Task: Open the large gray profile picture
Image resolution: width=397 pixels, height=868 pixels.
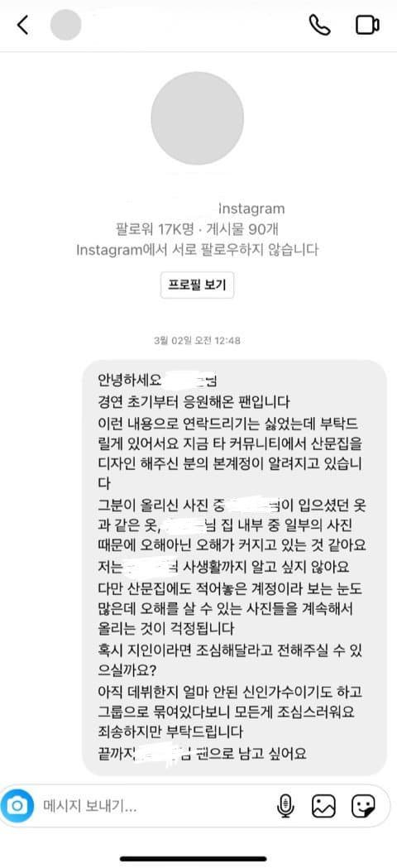Action: tap(197, 118)
